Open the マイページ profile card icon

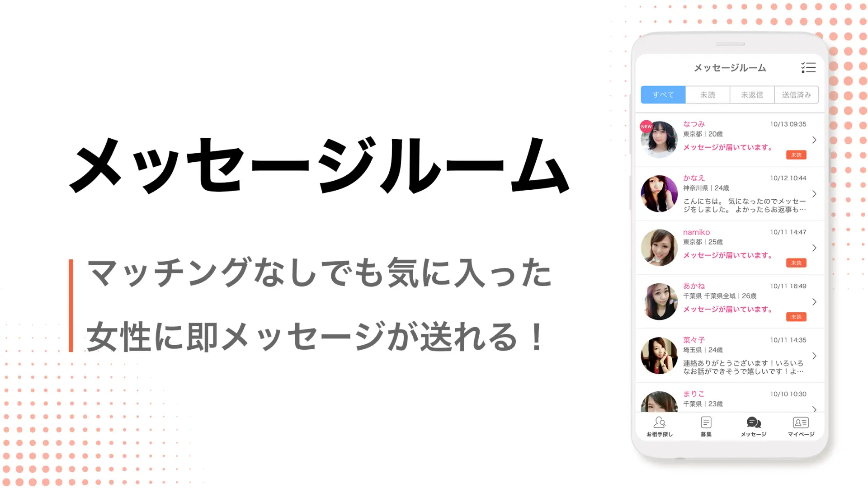pyautogui.click(x=801, y=422)
